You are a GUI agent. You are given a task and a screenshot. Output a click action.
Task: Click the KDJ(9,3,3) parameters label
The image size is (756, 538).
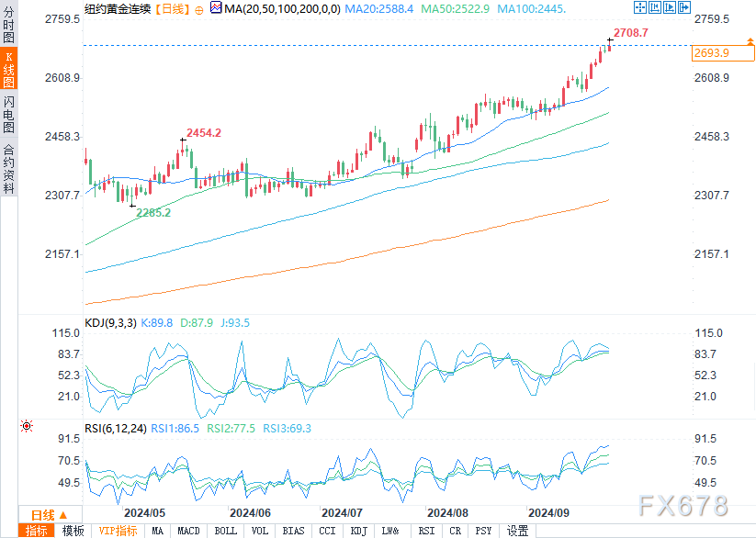[x=110, y=323]
